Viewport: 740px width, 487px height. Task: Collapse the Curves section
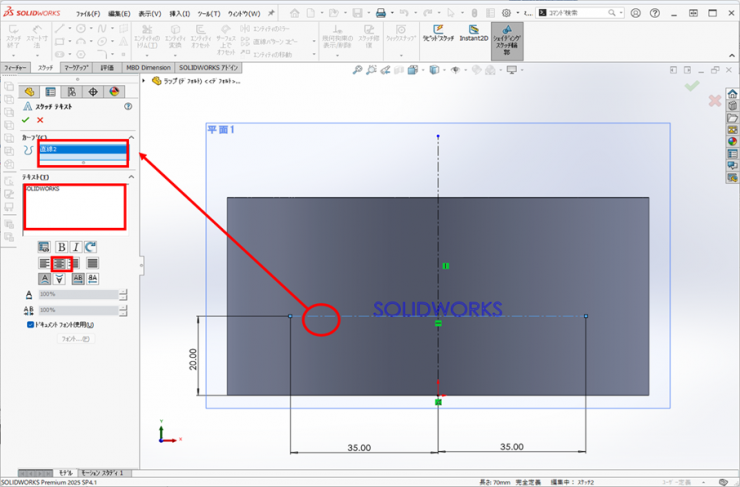tap(131, 136)
